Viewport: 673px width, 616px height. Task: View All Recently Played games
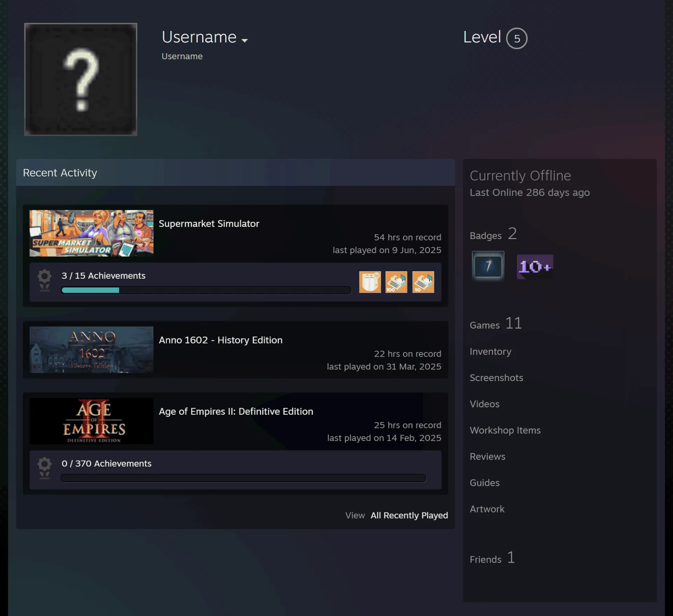click(x=409, y=515)
